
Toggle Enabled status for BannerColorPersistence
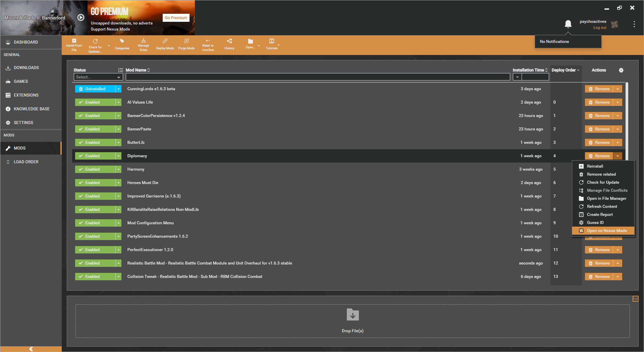95,116
